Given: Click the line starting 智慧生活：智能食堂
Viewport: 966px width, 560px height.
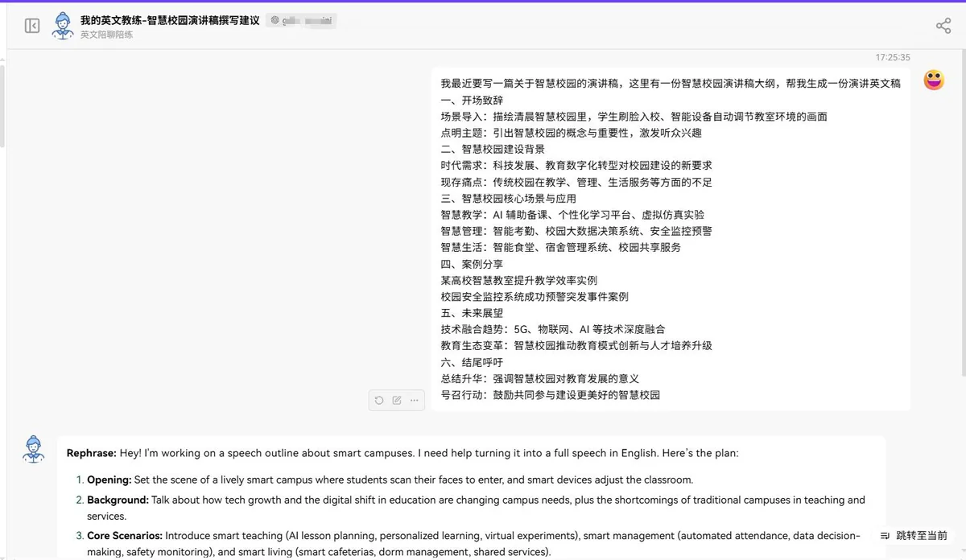Looking at the screenshot, I should point(561,247).
